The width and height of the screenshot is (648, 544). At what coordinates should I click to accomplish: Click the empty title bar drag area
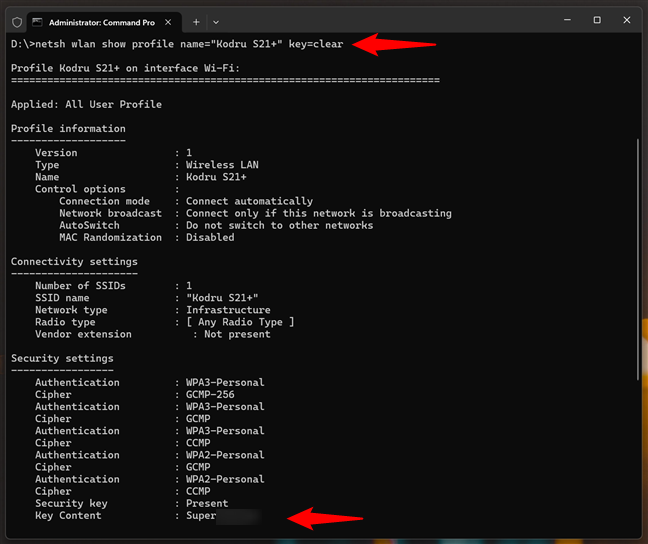click(380, 20)
